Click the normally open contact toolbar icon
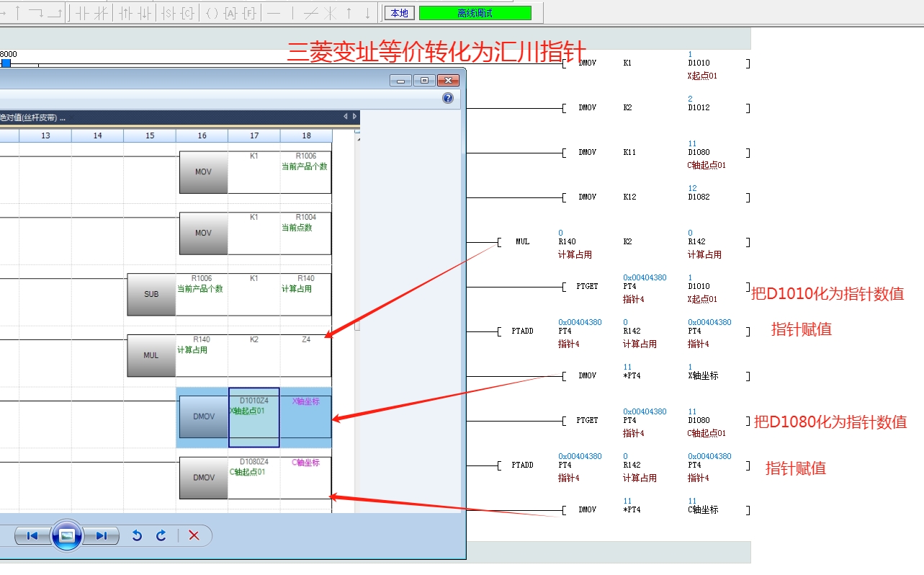Image resolution: width=924 pixels, height=575 pixels. click(82, 13)
